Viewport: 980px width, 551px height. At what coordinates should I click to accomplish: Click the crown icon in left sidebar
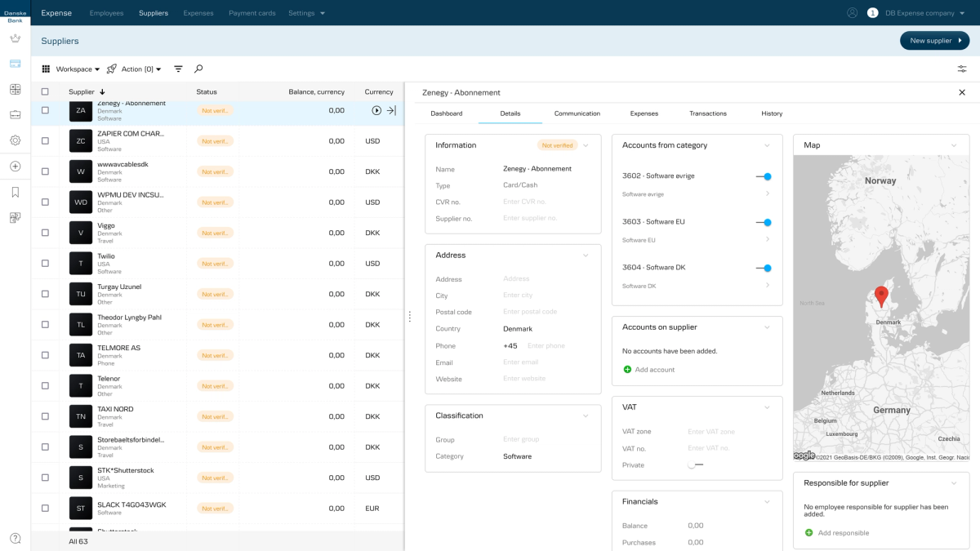pos(15,38)
